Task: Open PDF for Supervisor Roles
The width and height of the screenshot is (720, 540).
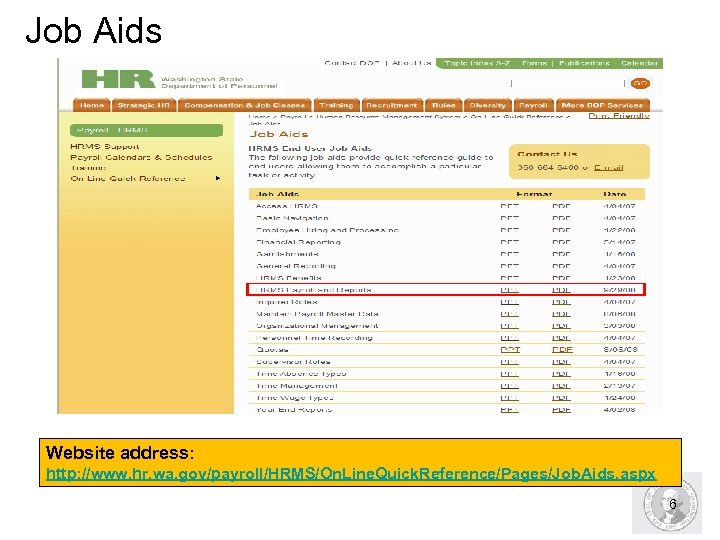Action: pyautogui.click(x=561, y=362)
